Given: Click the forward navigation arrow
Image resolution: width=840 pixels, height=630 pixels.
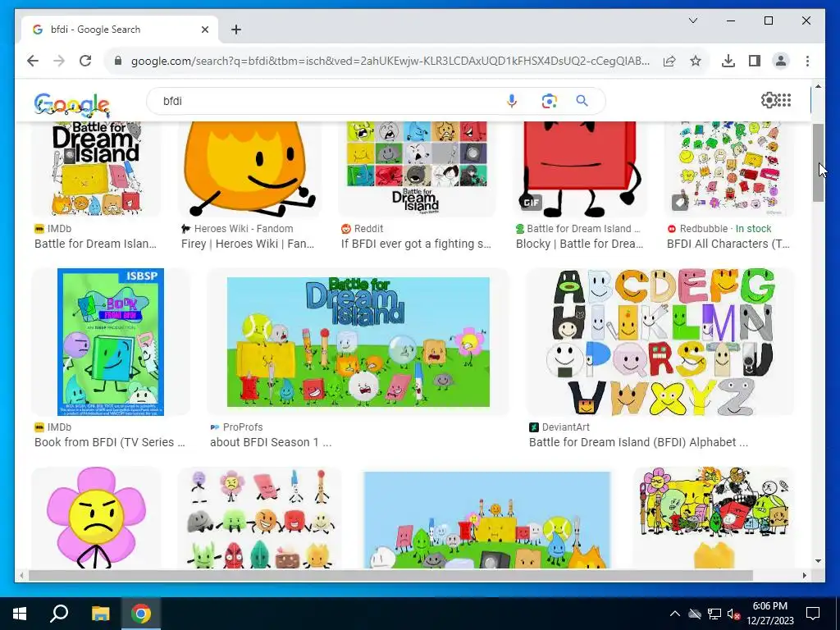Looking at the screenshot, I should (x=59, y=61).
